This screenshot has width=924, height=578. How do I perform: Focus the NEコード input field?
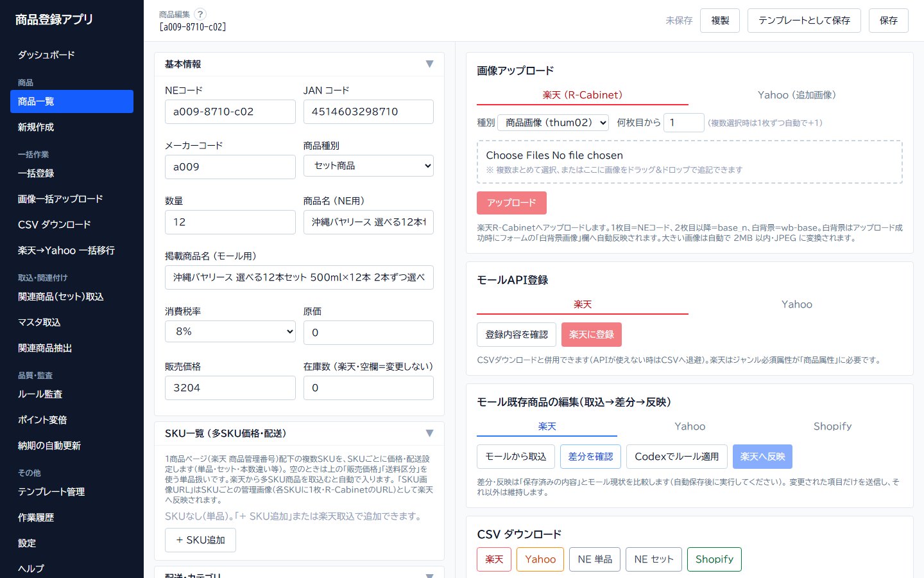230,112
